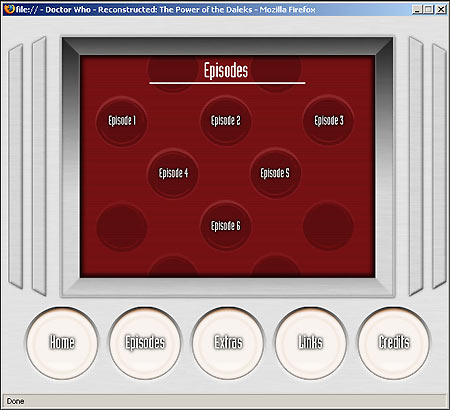Click the blank roundel right of Episode 6
The image size is (450, 410).
tap(328, 226)
